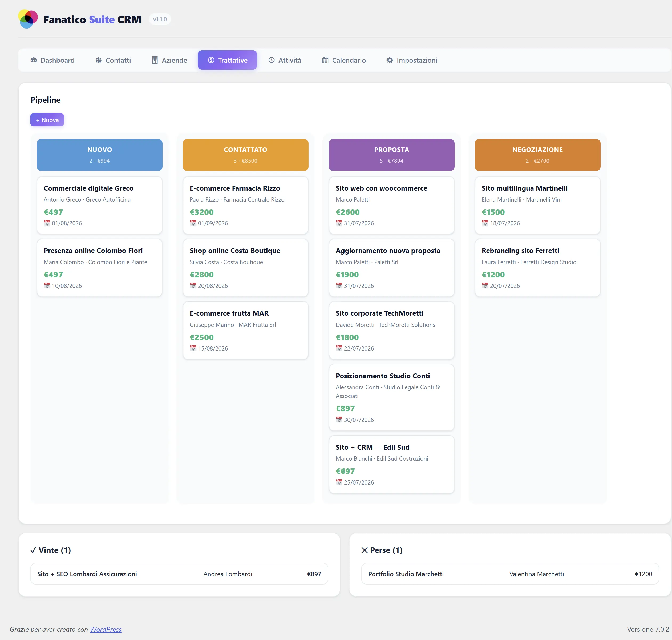Click the NEGOZIAZIONE column header
672x640 pixels.
coord(537,155)
